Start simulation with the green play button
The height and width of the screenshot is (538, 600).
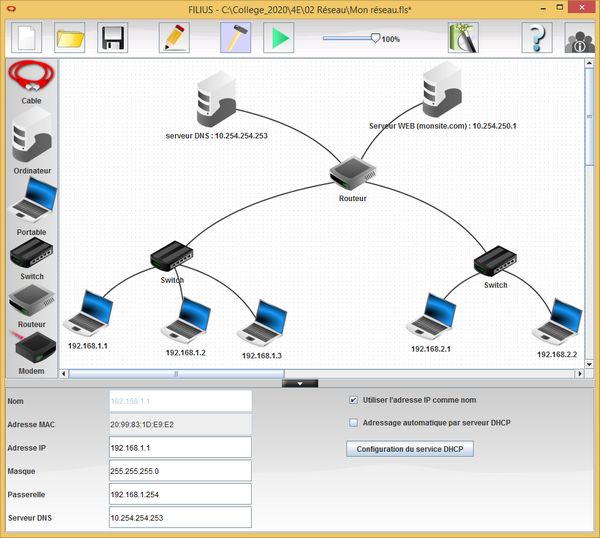click(278, 38)
